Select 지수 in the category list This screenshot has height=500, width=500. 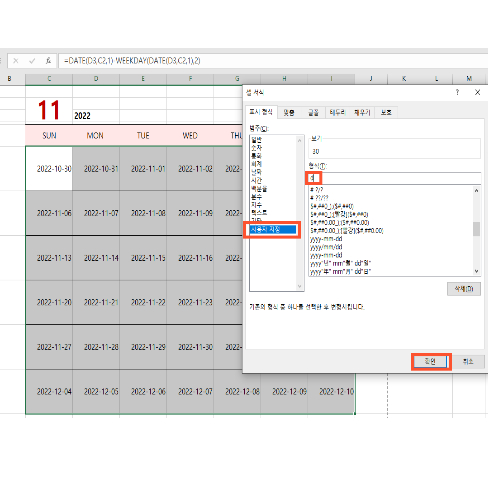point(256,205)
